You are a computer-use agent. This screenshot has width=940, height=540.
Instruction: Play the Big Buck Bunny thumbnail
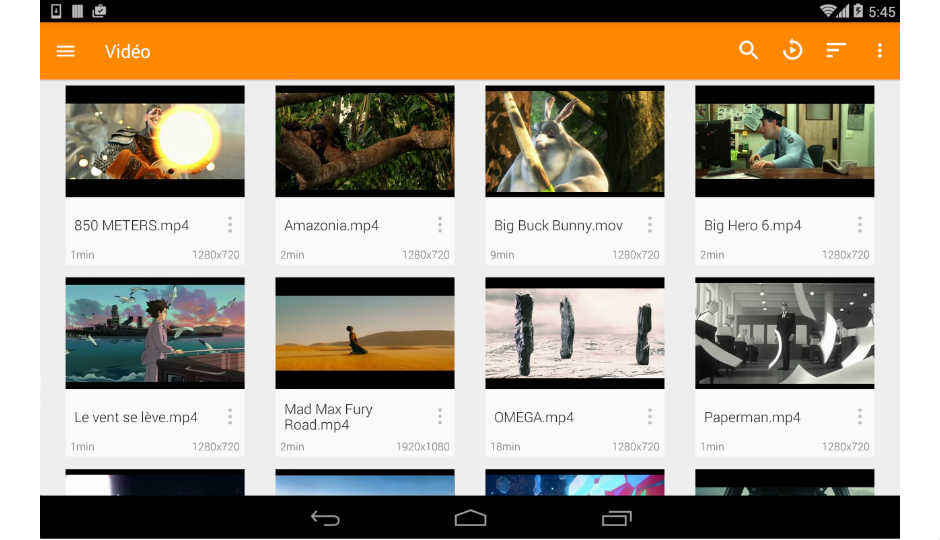coord(575,141)
